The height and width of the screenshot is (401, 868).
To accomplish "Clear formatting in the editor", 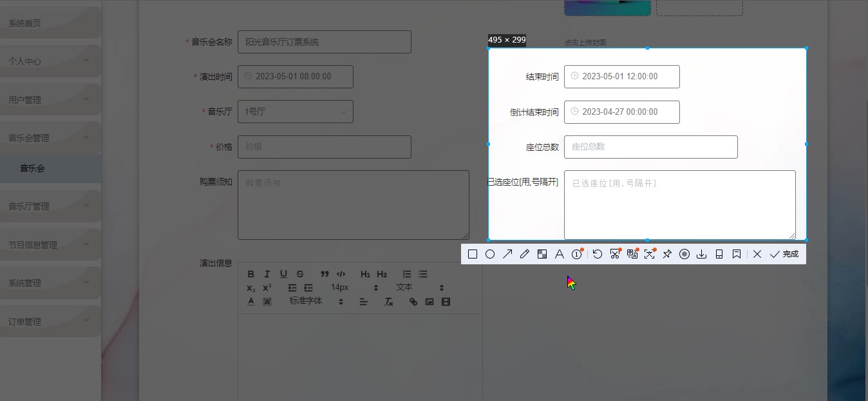I will click(x=389, y=301).
